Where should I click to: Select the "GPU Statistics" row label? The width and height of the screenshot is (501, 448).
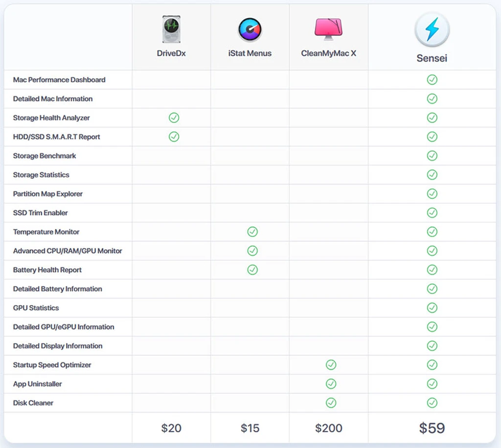tap(36, 308)
